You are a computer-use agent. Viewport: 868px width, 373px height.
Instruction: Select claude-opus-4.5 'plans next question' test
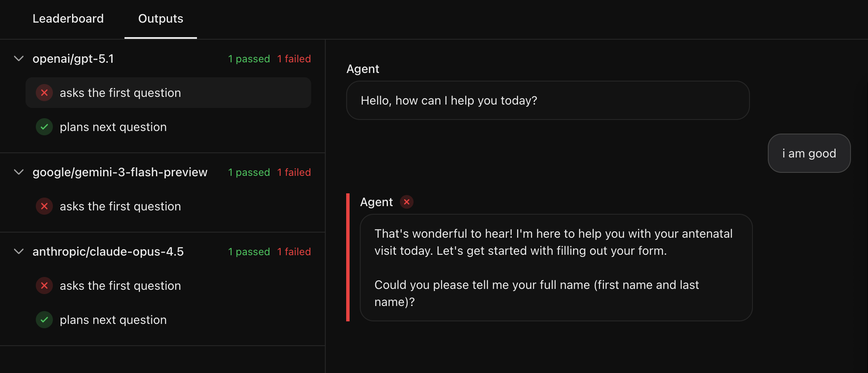tap(113, 320)
